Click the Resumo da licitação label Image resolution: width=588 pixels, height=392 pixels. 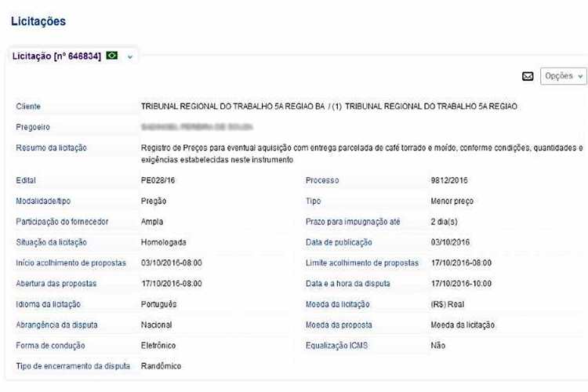tap(51, 147)
